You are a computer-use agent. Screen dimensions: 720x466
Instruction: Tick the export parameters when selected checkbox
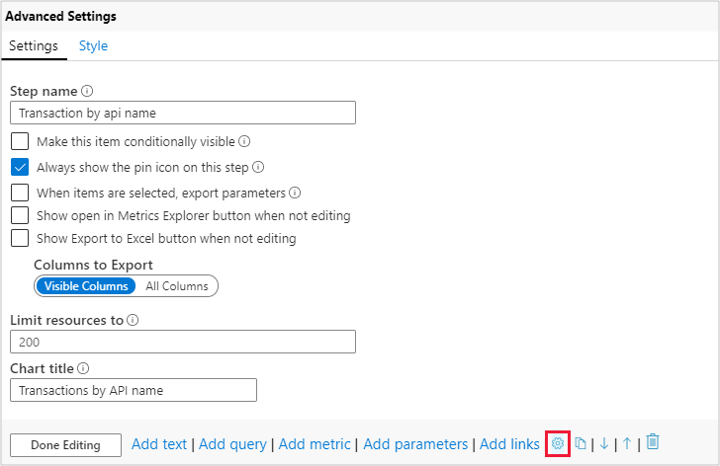[x=20, y=192]
